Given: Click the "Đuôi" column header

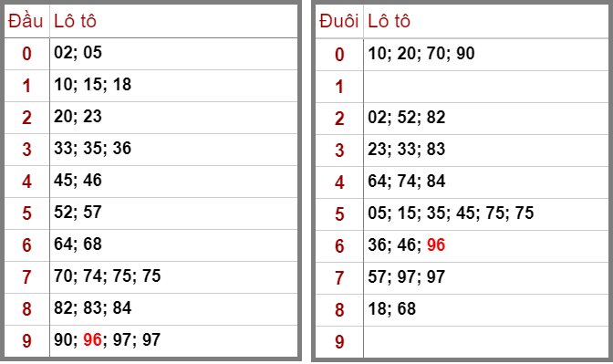Looking at the screenshot, I should 339,21.
